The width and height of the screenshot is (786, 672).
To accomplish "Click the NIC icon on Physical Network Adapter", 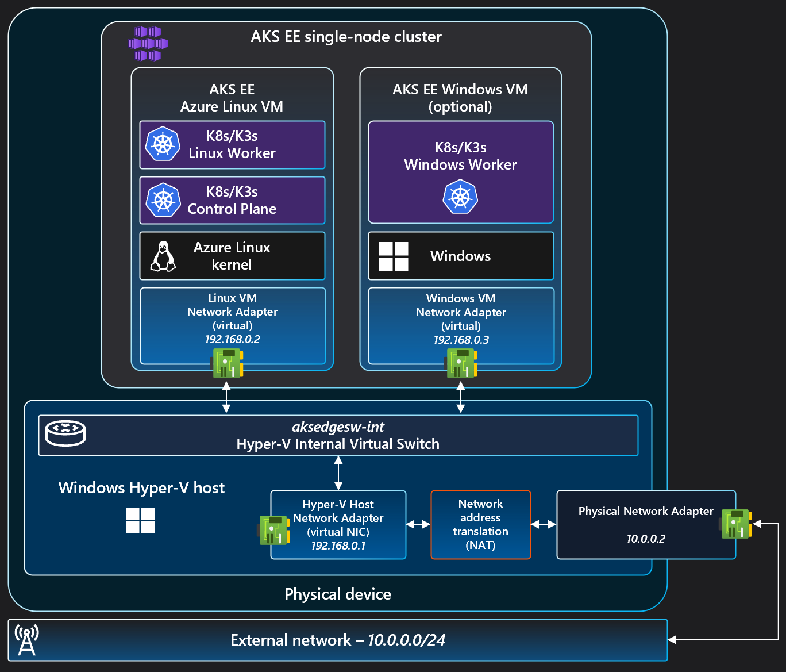I will click(735, 524).
